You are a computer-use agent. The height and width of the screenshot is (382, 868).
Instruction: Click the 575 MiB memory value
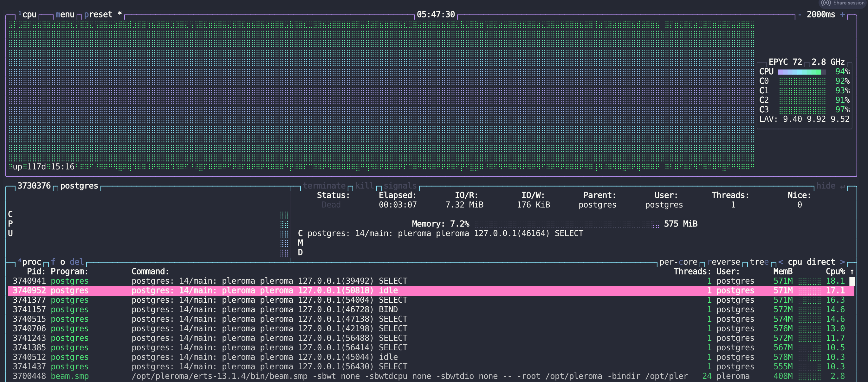click(x=680, y=224)
